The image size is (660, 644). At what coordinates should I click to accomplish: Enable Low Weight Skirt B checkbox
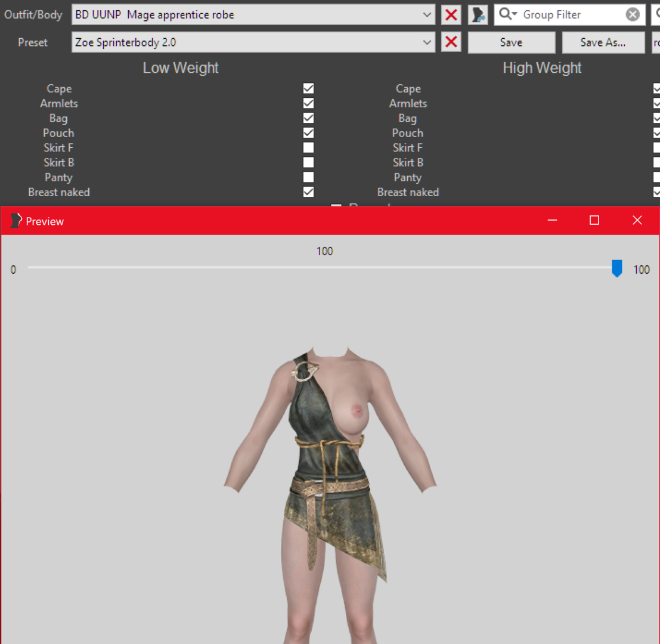(x=308, y=162)
